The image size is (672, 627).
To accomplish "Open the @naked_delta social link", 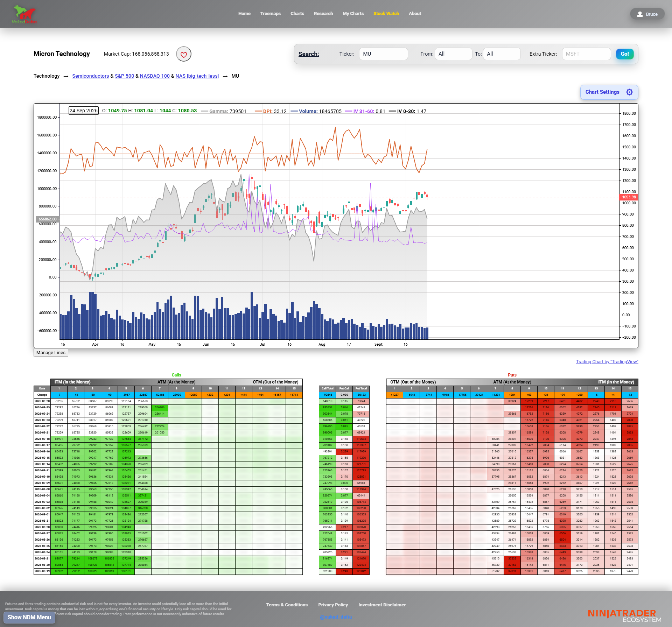I will (x=336, y=617).
